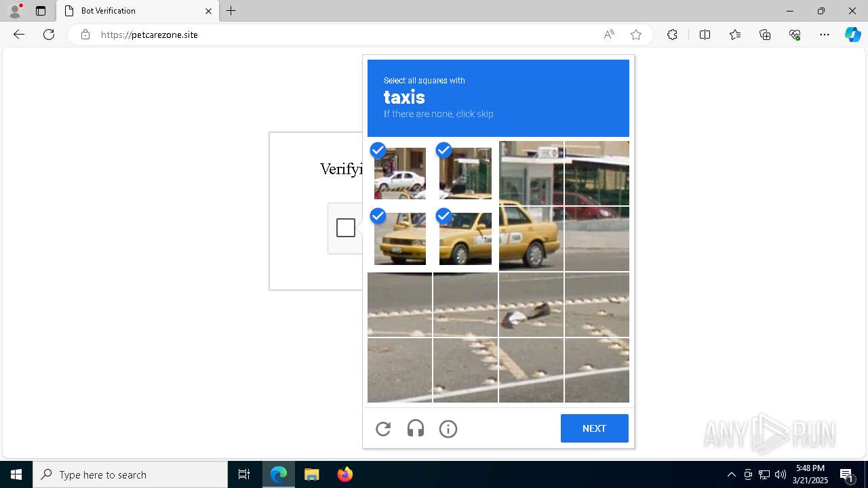View site information lock icon
Image resolution: width=868 pixels, height=488 pixels.
coord(85,35)
